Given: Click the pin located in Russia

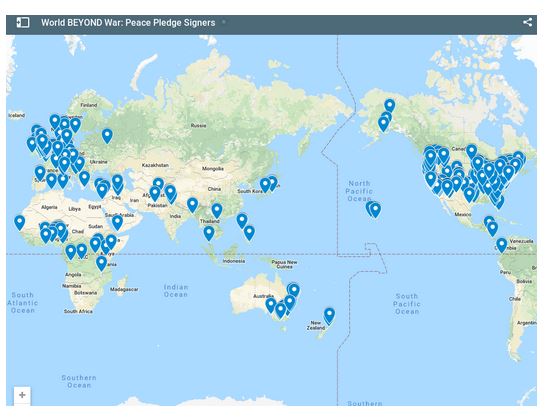Looking at the screenshot, I should pos(107,136).
